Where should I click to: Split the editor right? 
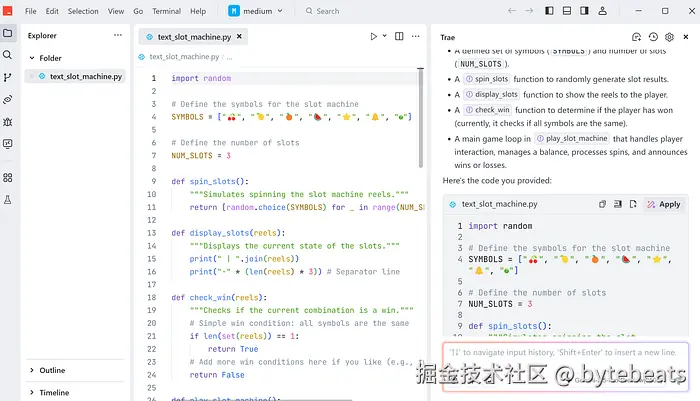pyautogui.click(x=399, y=37)
